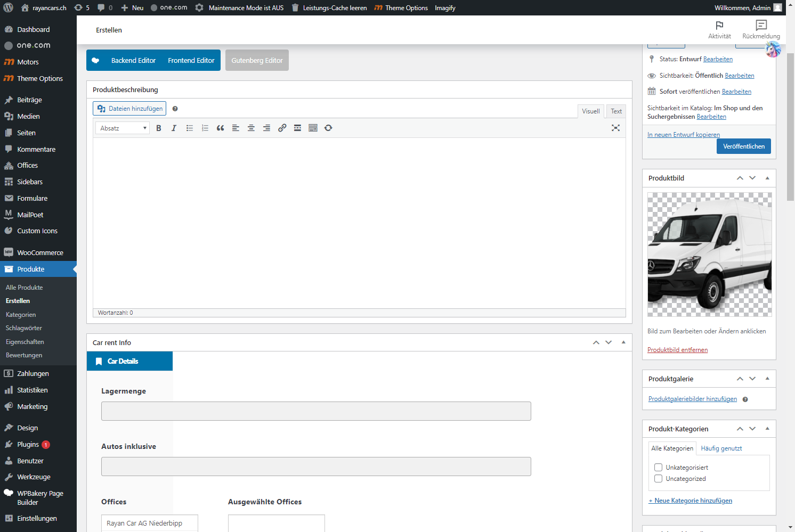This screenshot has width=795, height=532.
Task: Collapse the Produktgalerie panel with its triangle toggle
Action: [767, 379]
